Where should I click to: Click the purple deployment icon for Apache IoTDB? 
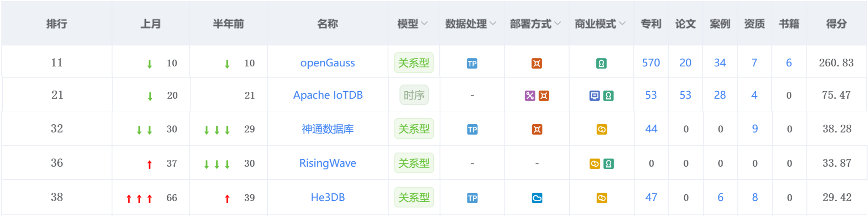point(530,96)
